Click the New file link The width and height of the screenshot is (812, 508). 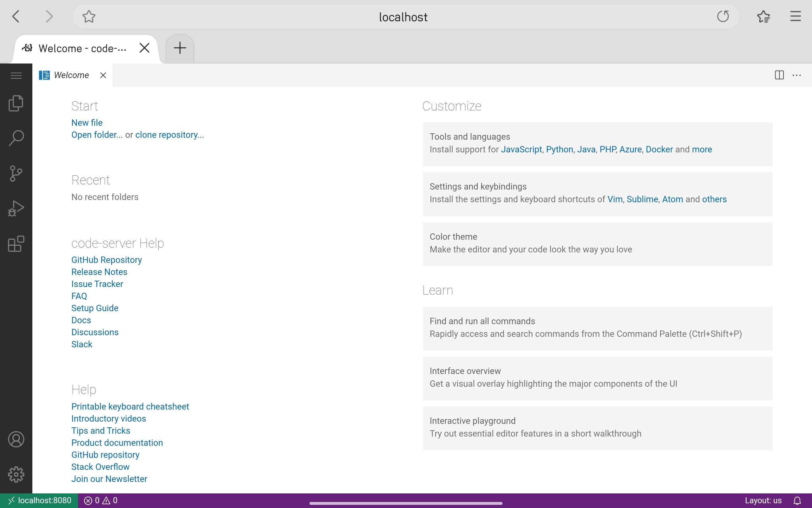[x=87, y=123]
